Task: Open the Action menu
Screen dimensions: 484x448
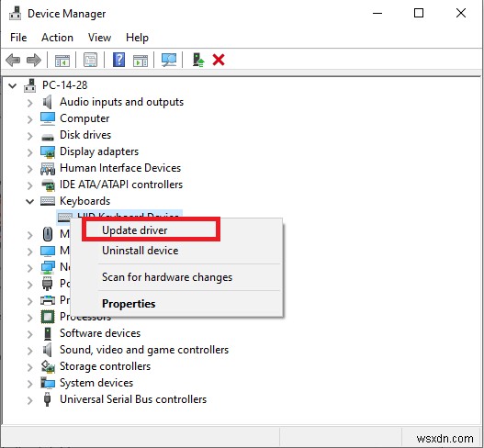Action: [x=57, y=38]
